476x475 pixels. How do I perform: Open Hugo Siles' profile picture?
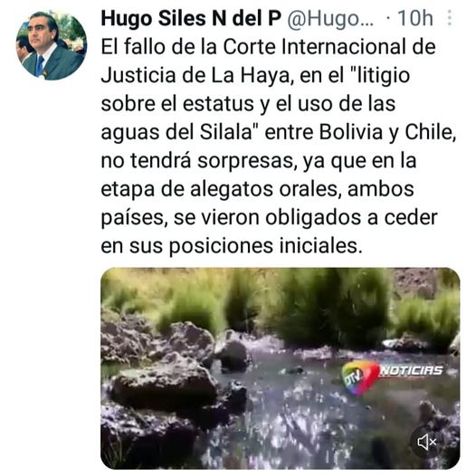point(52,45)
